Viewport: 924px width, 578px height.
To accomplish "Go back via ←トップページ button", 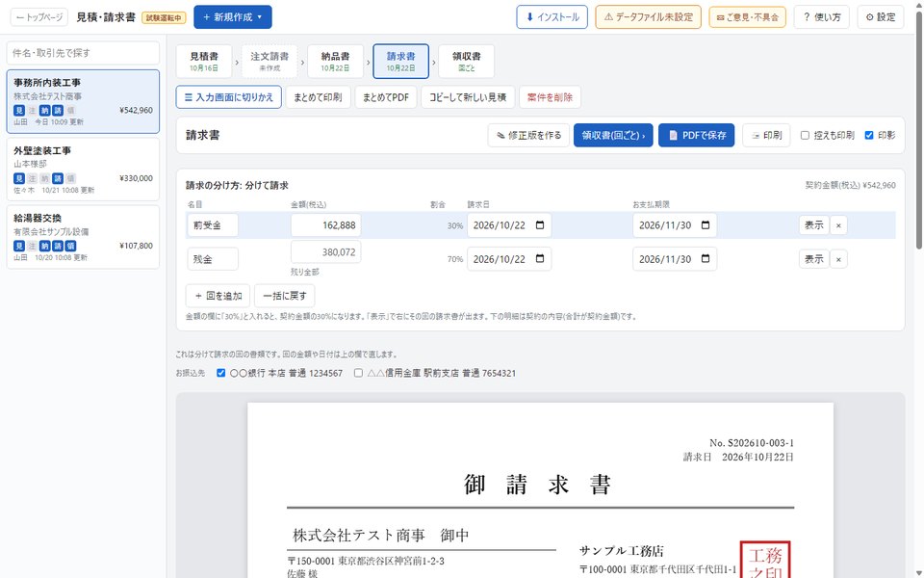I will (39, 17).
